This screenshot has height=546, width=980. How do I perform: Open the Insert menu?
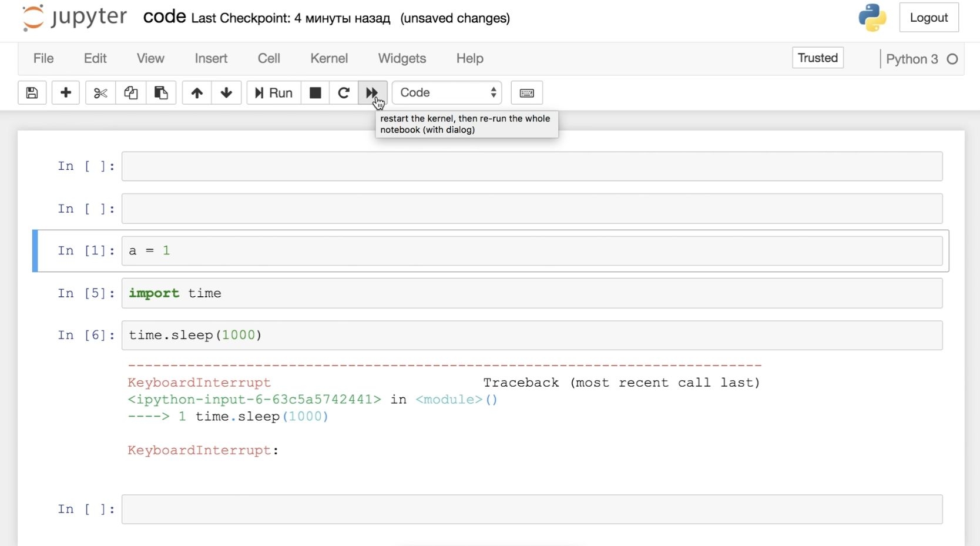[211, 58]
